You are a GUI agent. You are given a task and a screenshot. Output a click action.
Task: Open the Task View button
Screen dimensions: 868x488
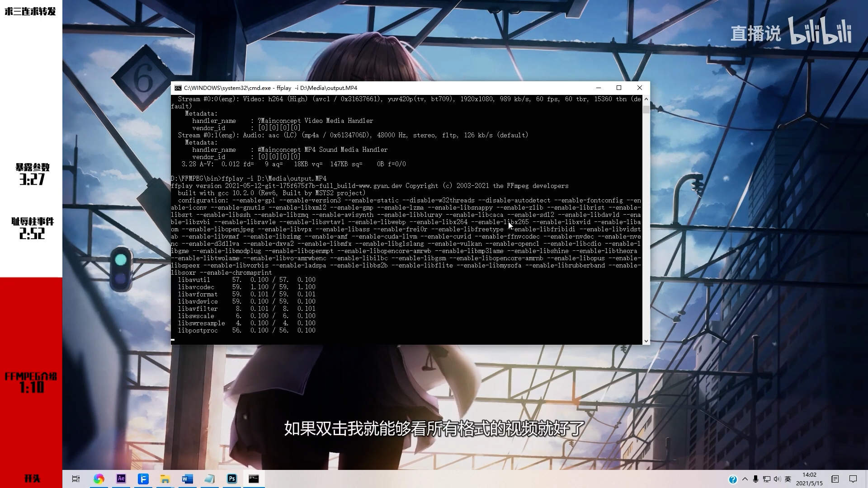click(x=76, y=479)
